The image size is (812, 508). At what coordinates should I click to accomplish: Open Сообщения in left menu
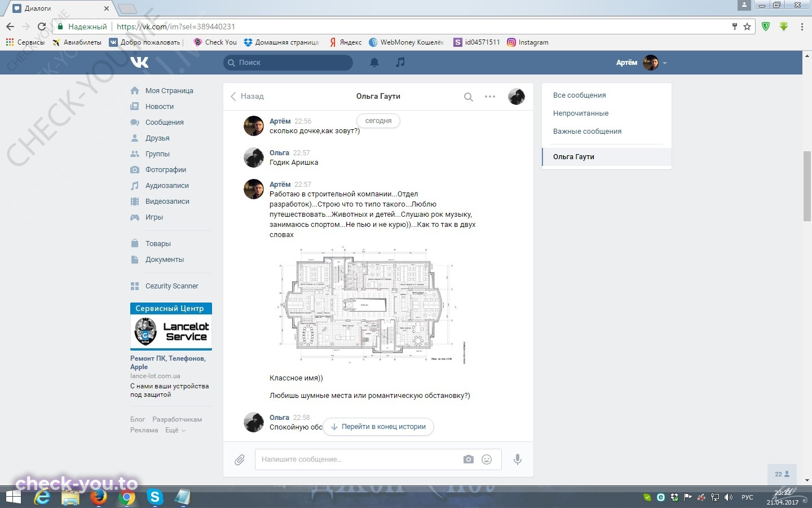tap(164, 122)
